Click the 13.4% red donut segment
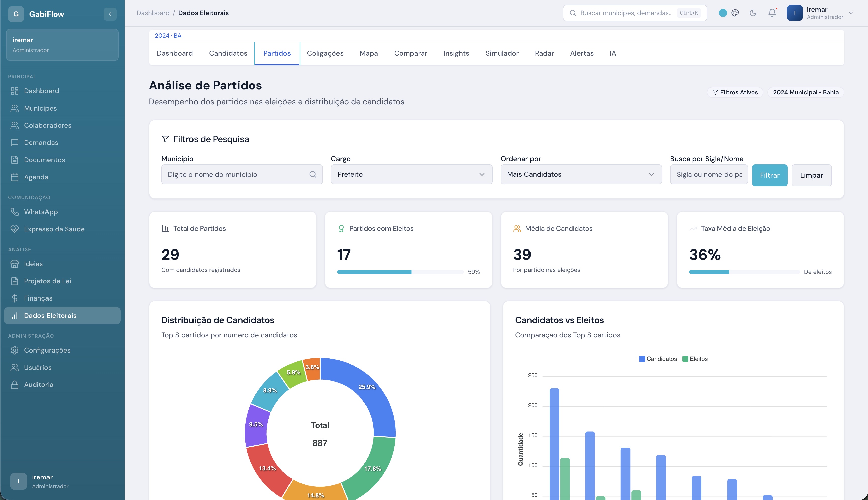Screen dimensions: 868x500 pos(267,468)
